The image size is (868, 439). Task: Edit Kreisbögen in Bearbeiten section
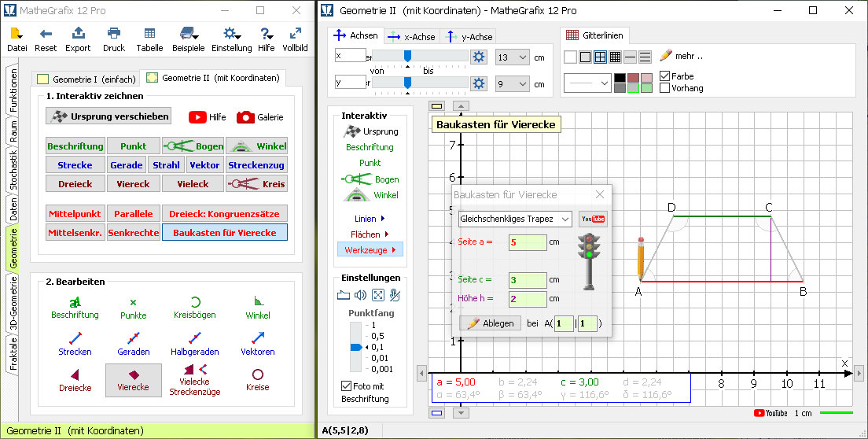(x=195, y=308)
